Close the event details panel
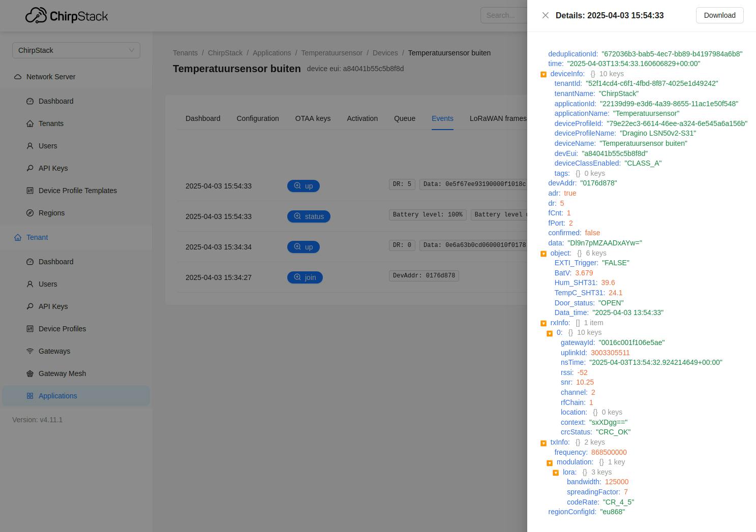 click(546, 15)
